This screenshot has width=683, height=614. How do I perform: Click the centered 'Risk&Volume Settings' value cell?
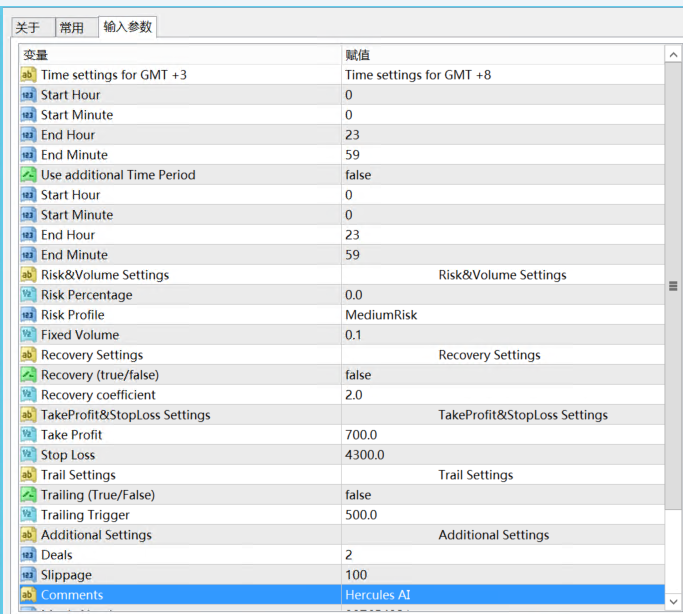503,275
